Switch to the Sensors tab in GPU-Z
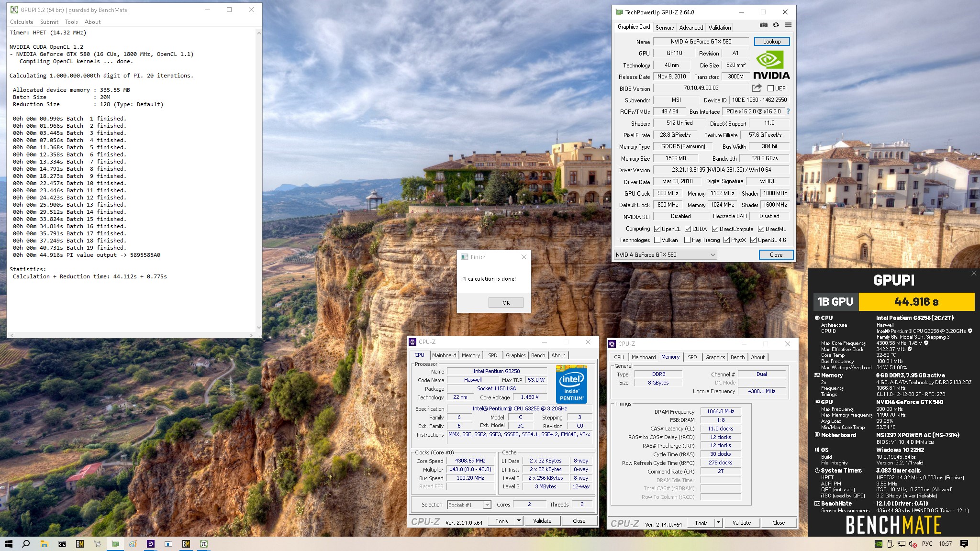The width and height of the screenshot is (980, 551). tap(664, 28)
